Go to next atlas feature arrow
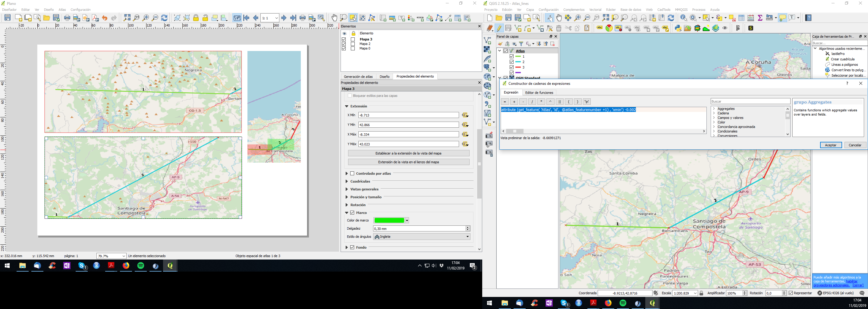This screenshot has height=309, width=868. (x=284, y=18)
